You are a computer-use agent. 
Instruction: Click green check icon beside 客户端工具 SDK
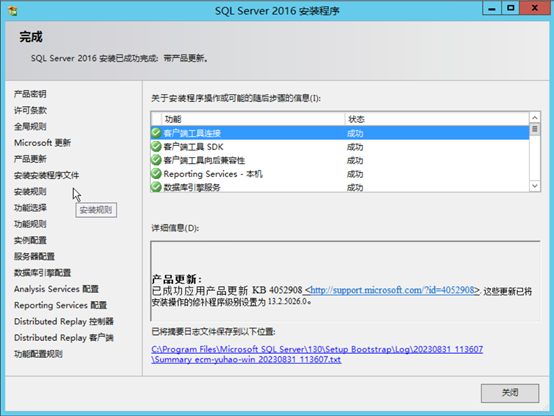156,146
